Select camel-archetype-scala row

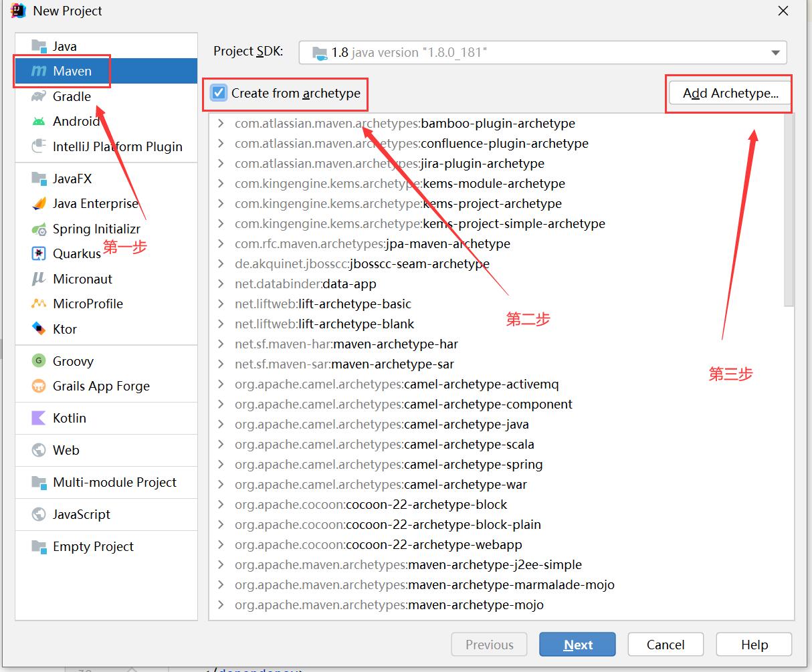(496, 444)
